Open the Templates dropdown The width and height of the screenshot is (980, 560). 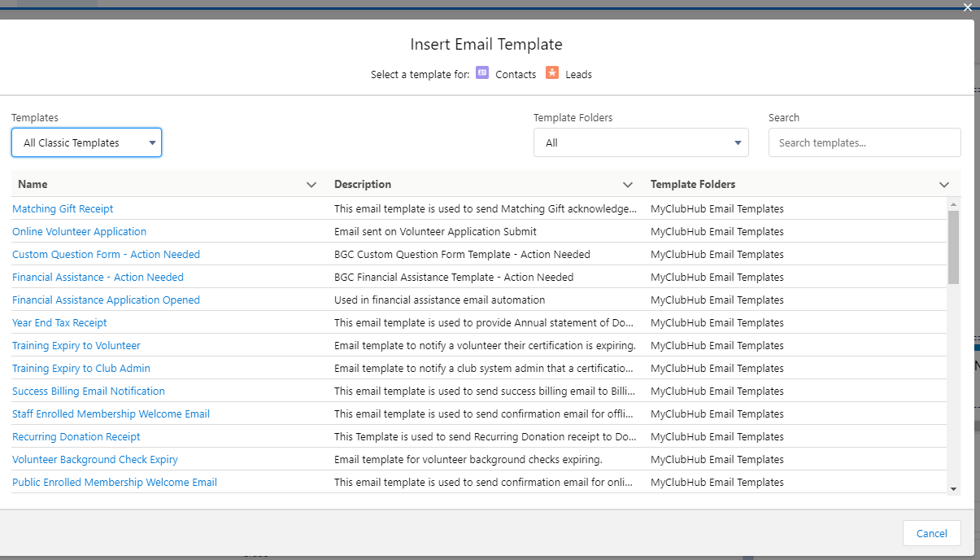coord(86,142)
